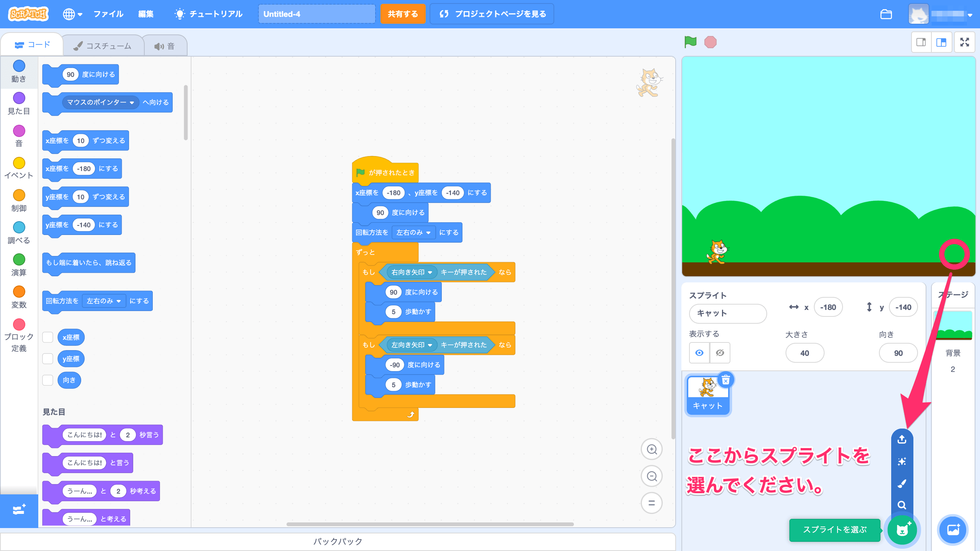
Task: Select the 変数 variables category
Action: pyautogui.click(x=19, y=298)
